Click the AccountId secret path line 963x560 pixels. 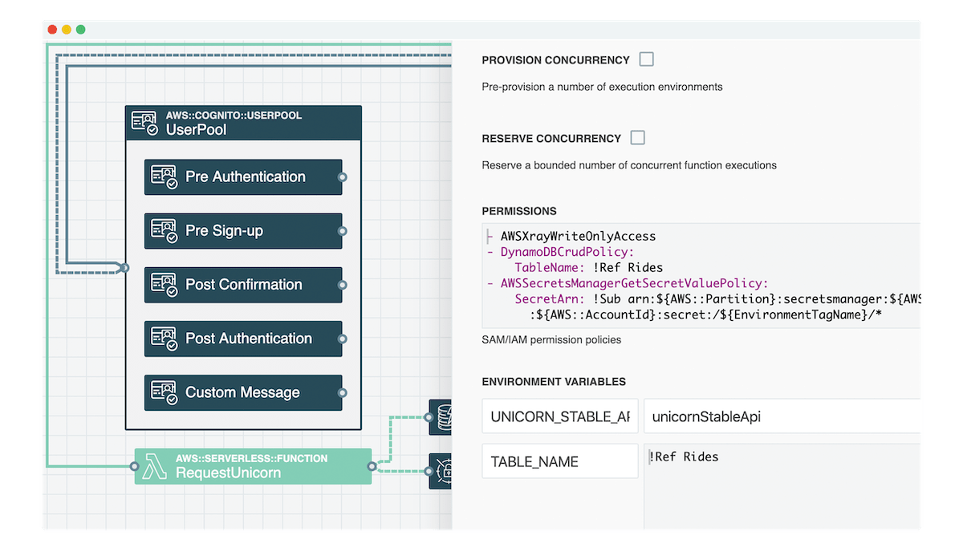tap(705, 314)
